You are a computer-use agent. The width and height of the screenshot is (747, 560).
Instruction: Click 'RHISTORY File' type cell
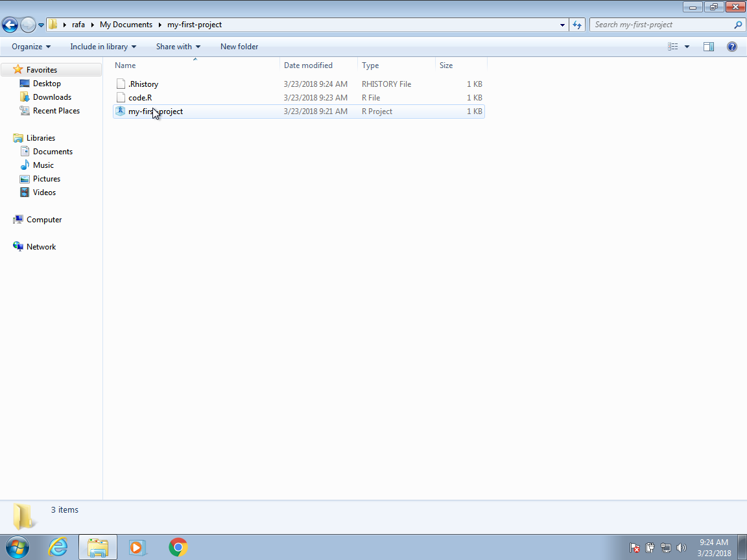click(386, 84)
